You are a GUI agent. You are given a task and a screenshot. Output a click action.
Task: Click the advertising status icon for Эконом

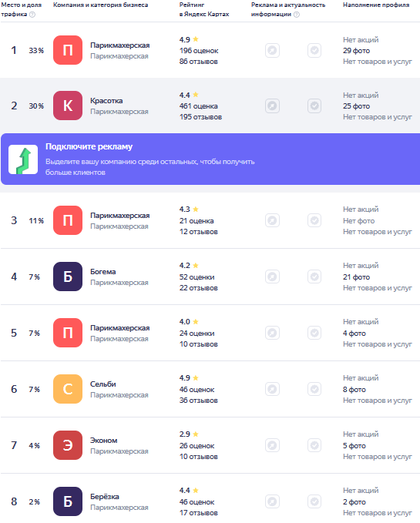pyautogui.click(x=272, y=445)
